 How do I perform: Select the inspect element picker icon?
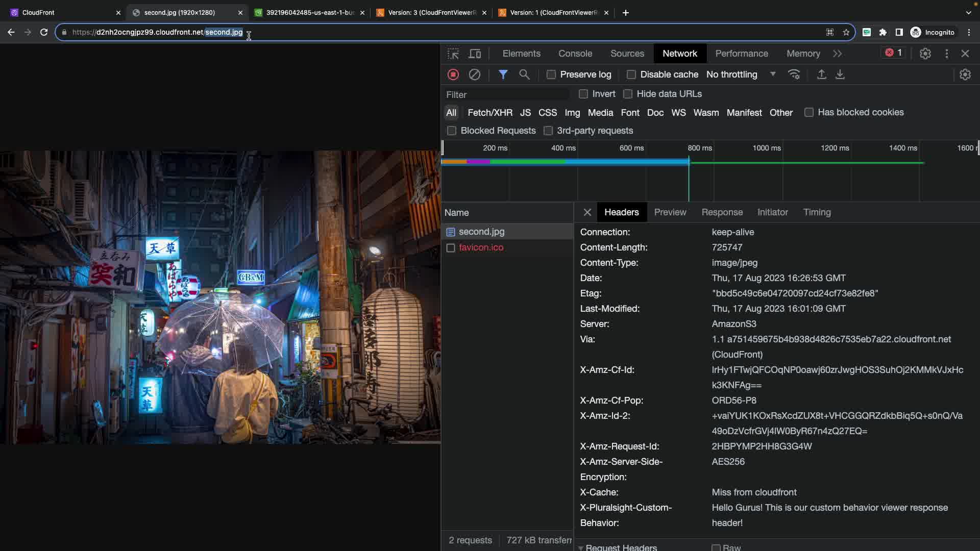pyautogui.click(x=453, y=54)
